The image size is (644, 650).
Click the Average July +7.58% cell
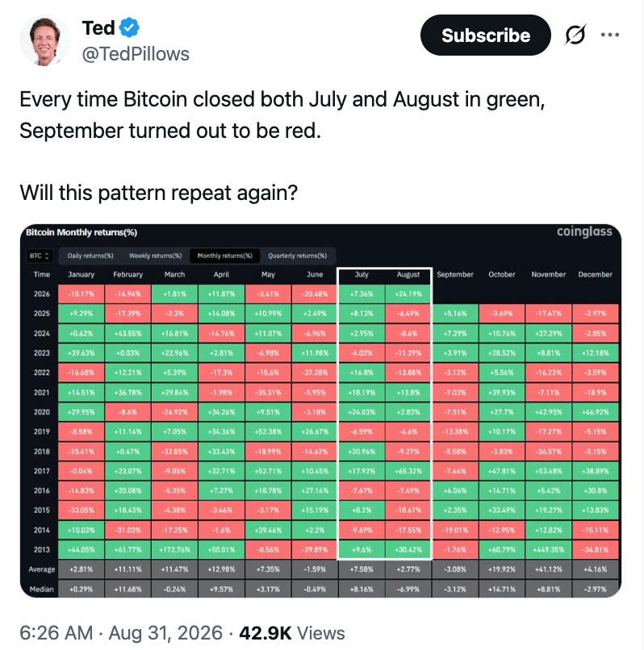click(x=362, y=569)
